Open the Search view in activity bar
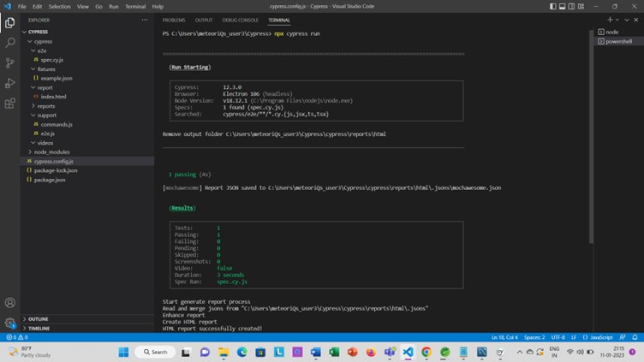The image size is (644, 362). pos(10,43)
